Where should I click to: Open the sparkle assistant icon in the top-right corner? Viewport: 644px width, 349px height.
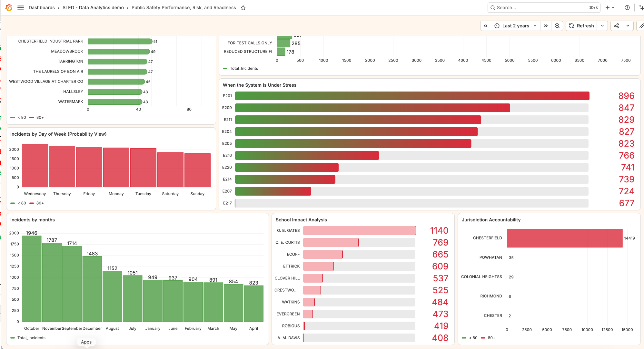[x=641, y=7]
